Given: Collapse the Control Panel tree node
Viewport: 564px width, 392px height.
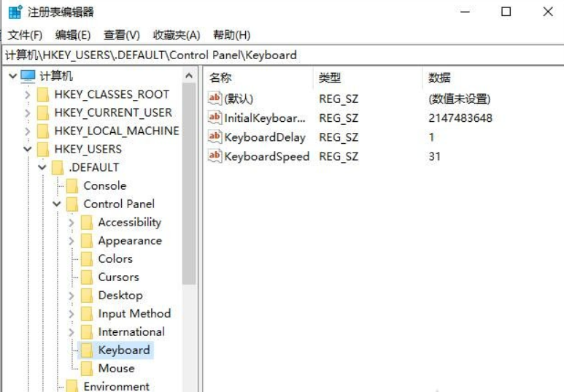Looking at the screenshot, I should click(x=56, y=204).
